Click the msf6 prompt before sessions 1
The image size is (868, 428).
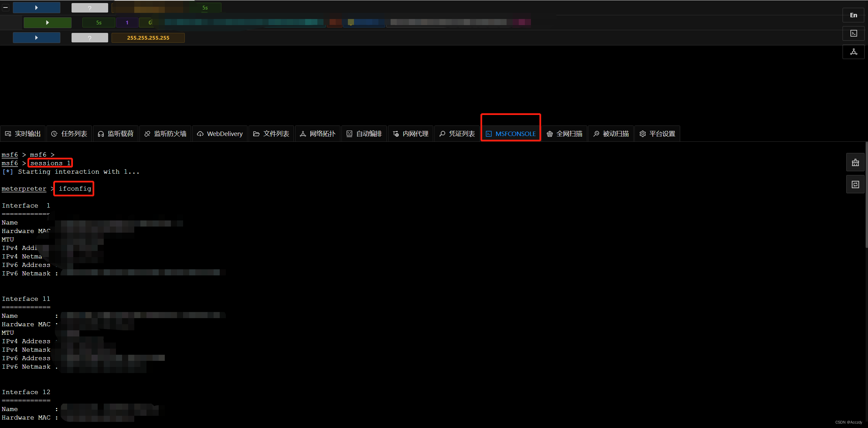point(10,163)
